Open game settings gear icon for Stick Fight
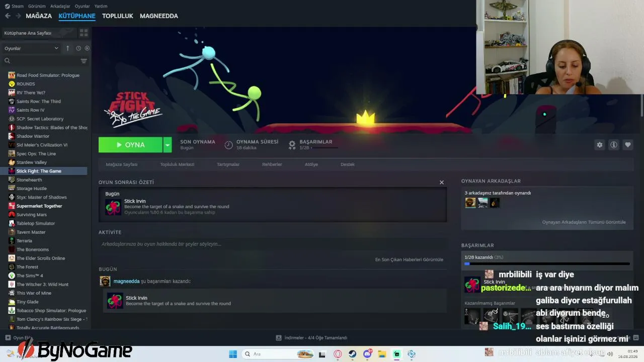 600,145
